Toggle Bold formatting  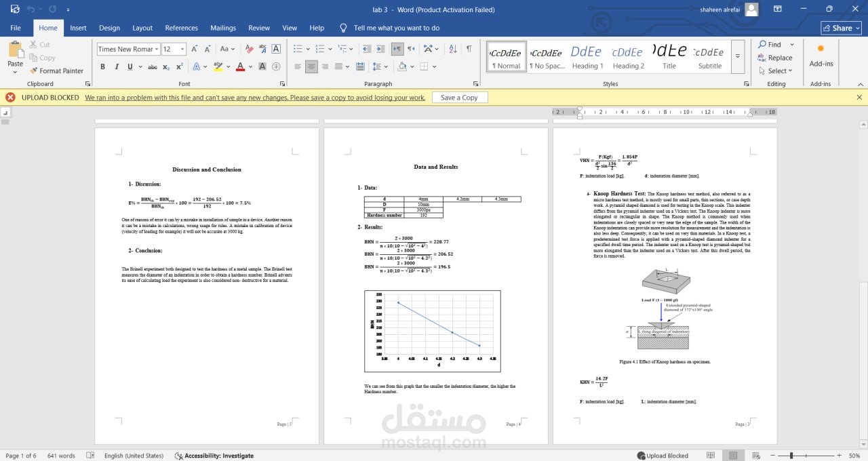(102, 66)
